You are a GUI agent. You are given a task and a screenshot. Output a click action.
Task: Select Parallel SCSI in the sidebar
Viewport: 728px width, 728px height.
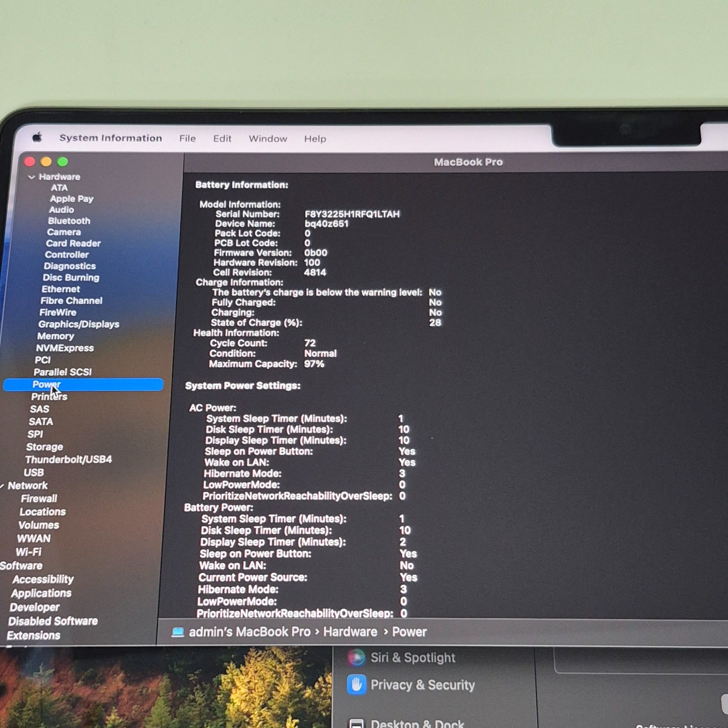(63, 372)
